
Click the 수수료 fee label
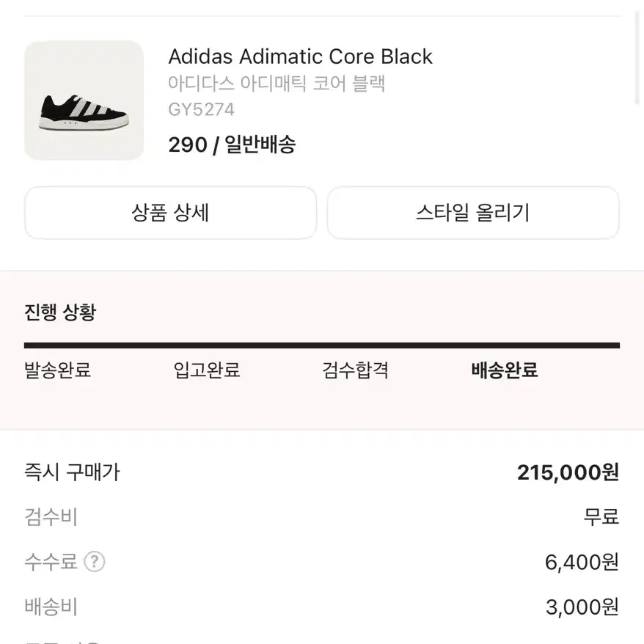coord(51,562)
